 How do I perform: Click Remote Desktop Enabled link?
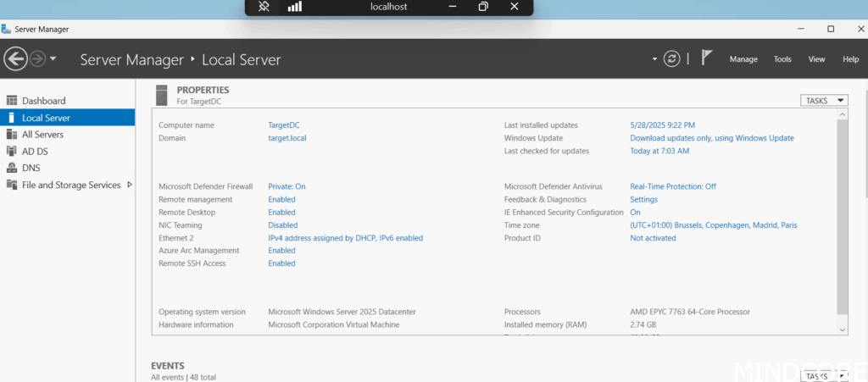[281, 213]
